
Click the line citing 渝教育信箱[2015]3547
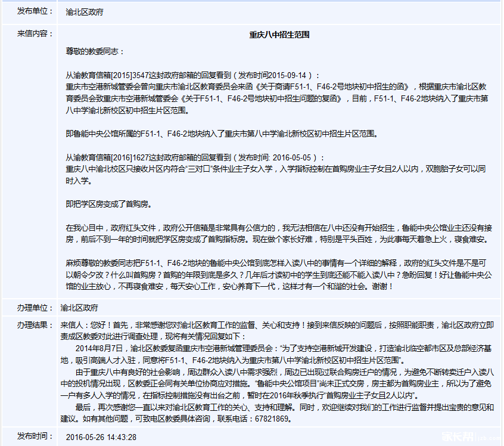click(192, 76)
